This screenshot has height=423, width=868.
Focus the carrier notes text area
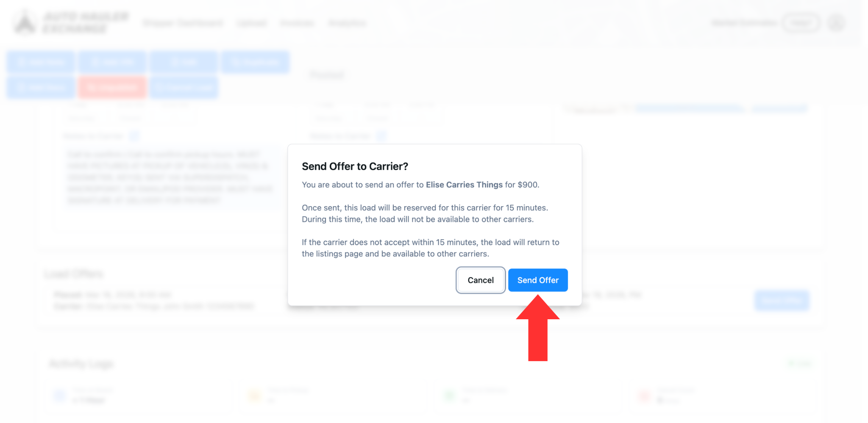pos(170,177)
